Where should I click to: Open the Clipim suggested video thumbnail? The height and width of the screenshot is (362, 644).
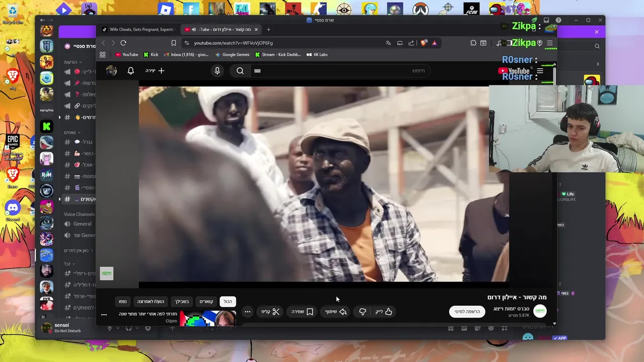coord(208,319)
